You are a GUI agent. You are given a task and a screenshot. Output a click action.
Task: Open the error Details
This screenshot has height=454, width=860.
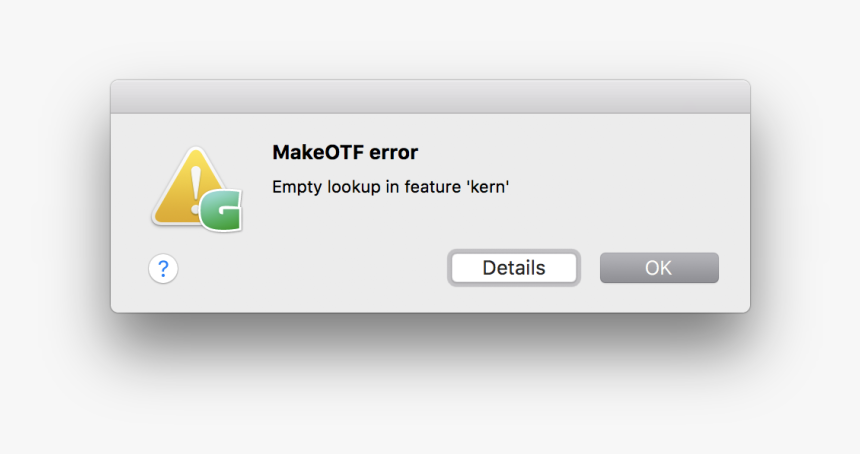coord(514,268)
